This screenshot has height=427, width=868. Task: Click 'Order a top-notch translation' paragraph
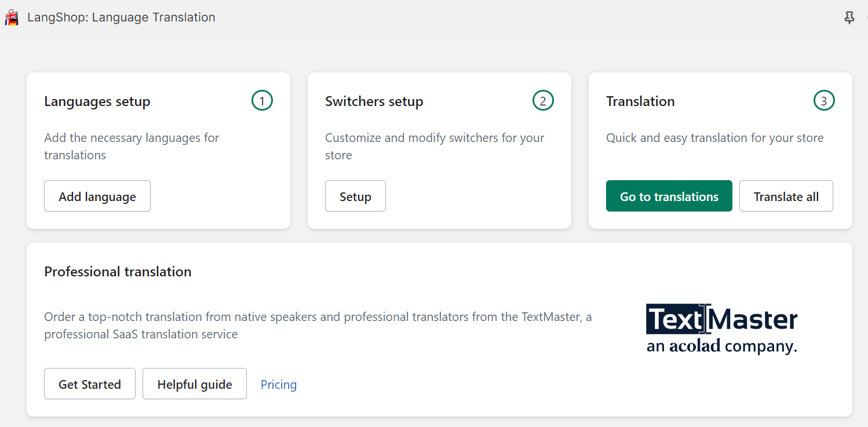coord(318,326)
